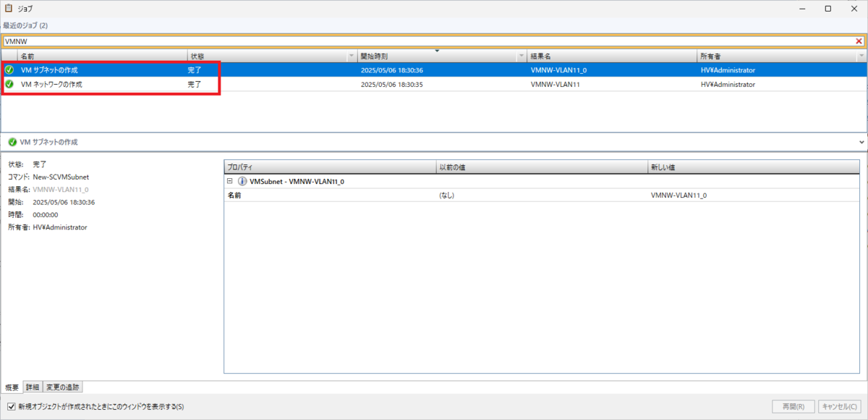This screenshot has height=420, width=868.
Task: Click the 00:00:00 duration value
Action: 46,214
